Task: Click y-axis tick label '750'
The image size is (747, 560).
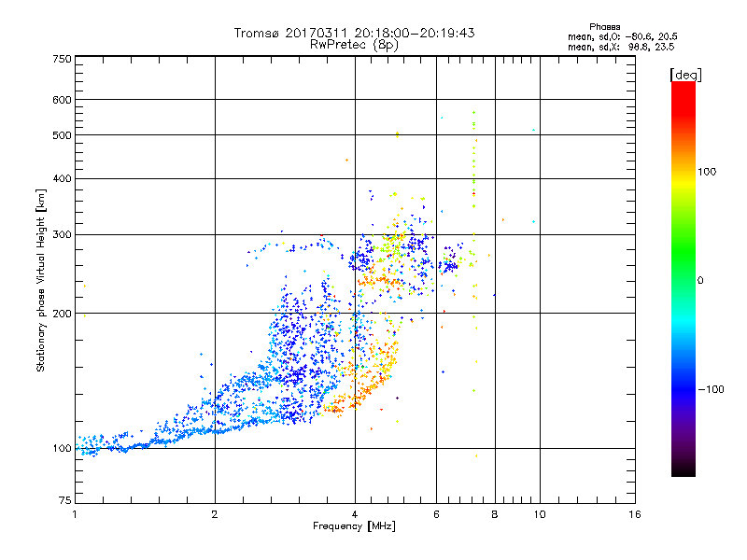Action: click(62, 59)
